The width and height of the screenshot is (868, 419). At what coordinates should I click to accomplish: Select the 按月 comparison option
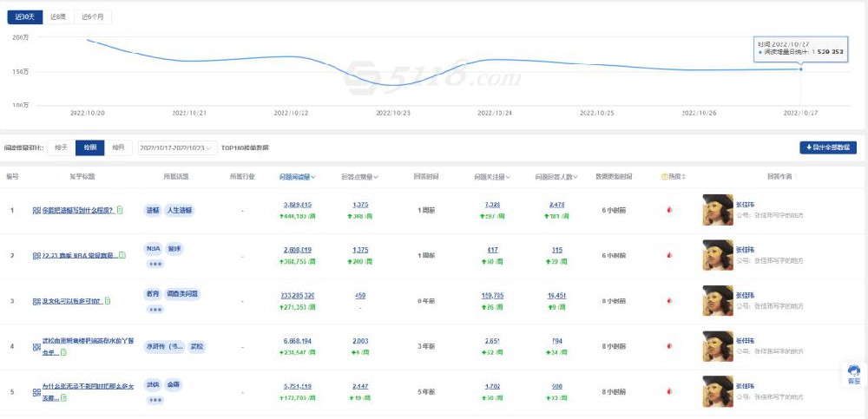(x=118, y=147)
